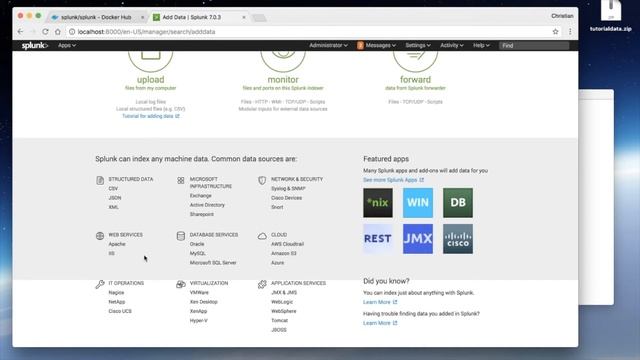
Task: Bookmark this page with the star
Action: pyautogui.click(x=555, y=31)
